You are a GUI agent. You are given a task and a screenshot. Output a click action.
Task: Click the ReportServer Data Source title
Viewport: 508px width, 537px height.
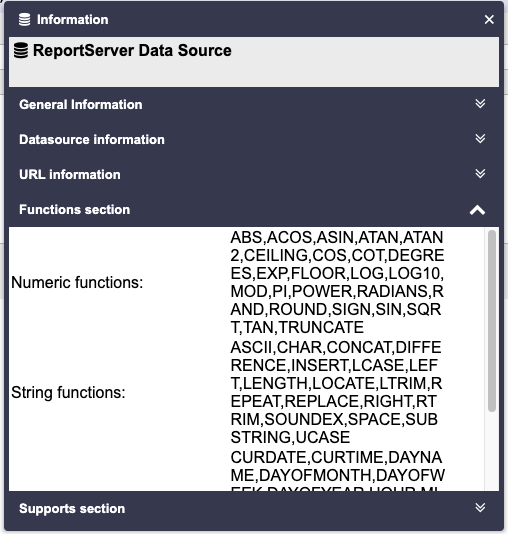click(132, 50)
